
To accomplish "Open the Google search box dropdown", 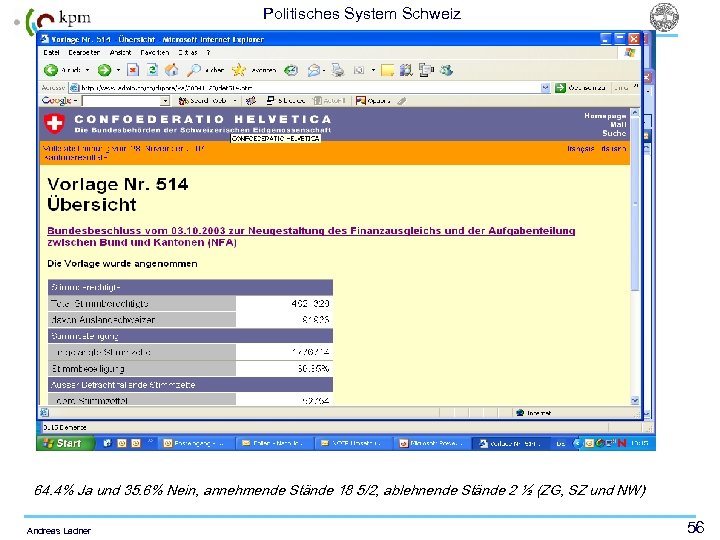I will tap(165, 101).
